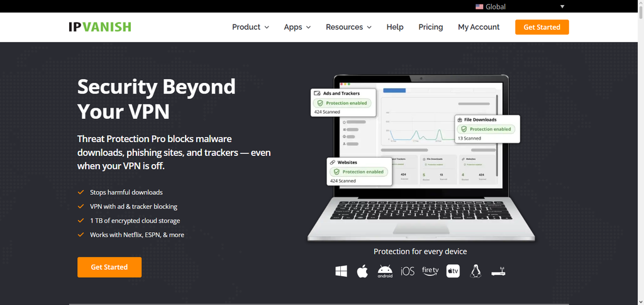644x305 pixels.
Task: Open the Help page
Action: (395, 27)
